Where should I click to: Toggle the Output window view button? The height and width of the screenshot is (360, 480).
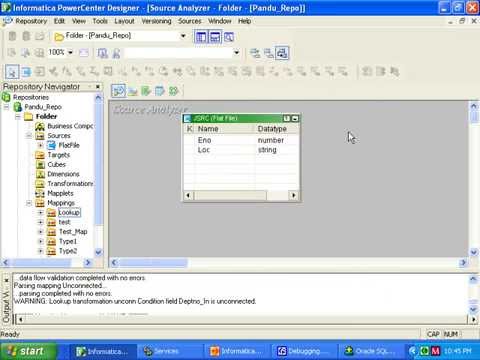pyautogui.click(x=215, y=37)
